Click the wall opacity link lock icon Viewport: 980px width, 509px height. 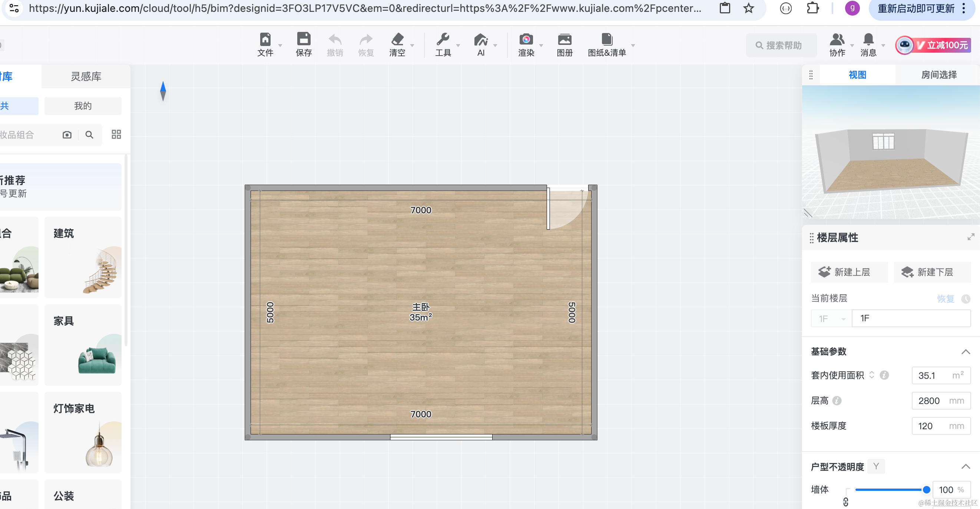click(846, 502)
